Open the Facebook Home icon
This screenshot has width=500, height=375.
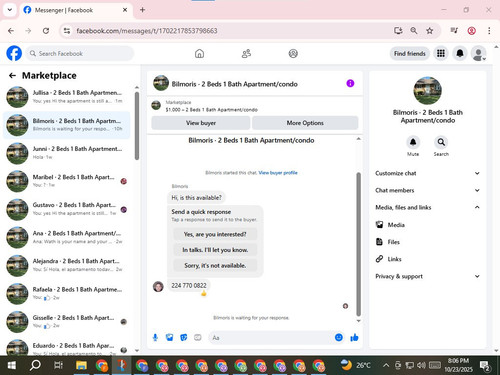point(199,53)
